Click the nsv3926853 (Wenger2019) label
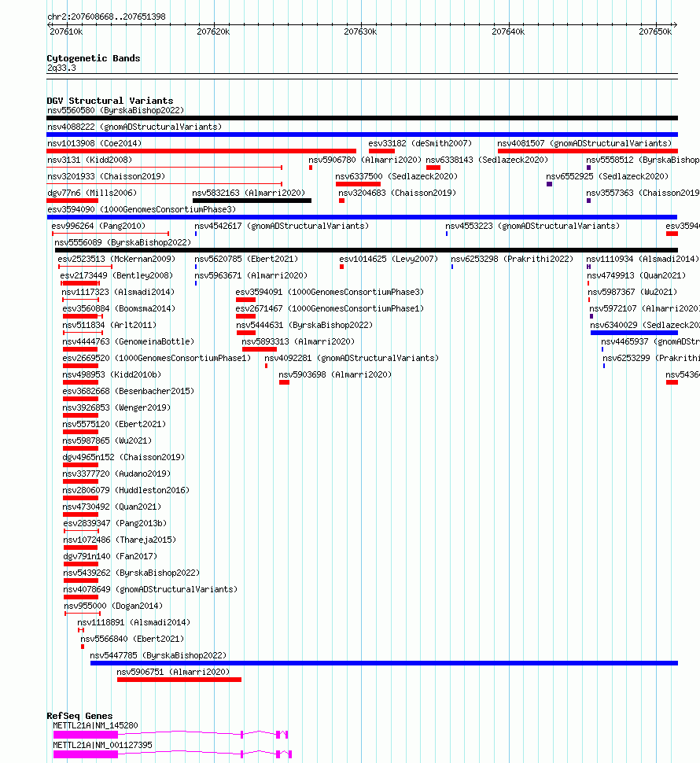Viewport: 700px width, 763px height. pyautogui.click(x=116, y=408)
